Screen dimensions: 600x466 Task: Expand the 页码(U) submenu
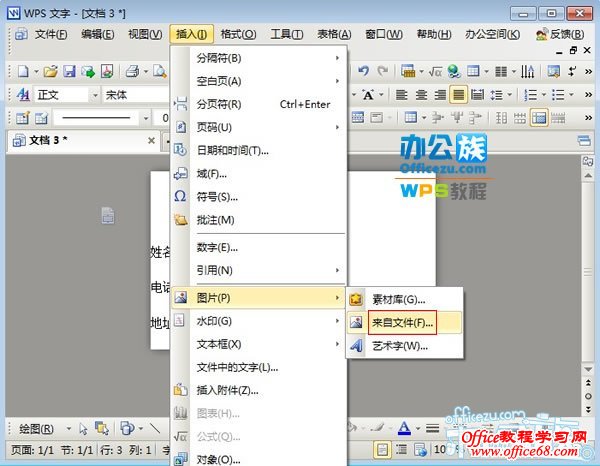(x=259, y=127)
